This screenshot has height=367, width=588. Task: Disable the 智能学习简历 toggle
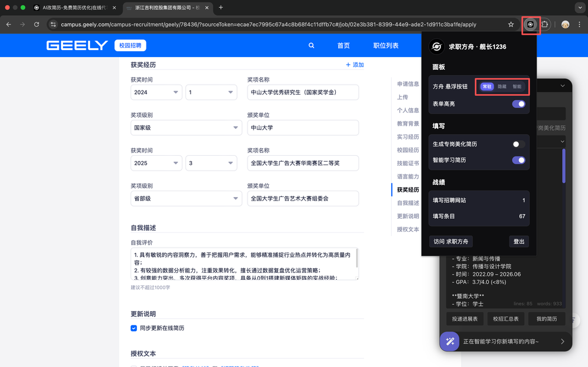[518, 160]
